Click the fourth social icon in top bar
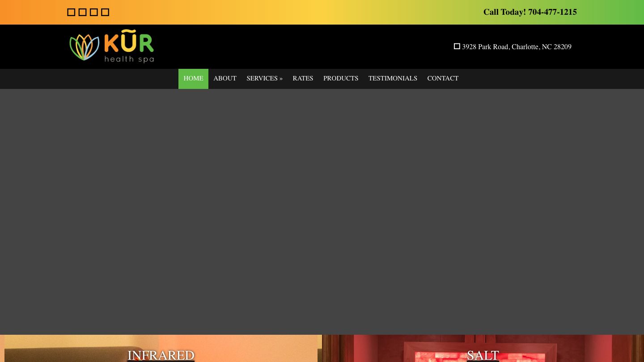 pyautogui.click(x=105, y=12)
